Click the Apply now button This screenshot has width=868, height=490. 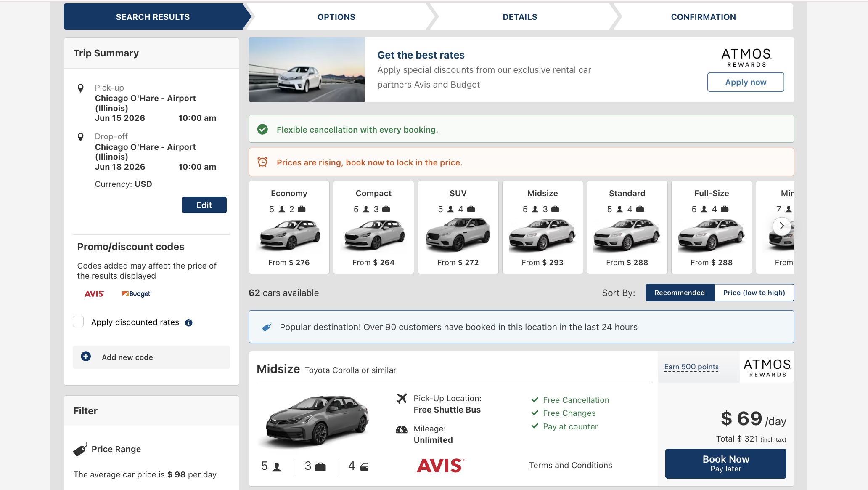(746, 82)
